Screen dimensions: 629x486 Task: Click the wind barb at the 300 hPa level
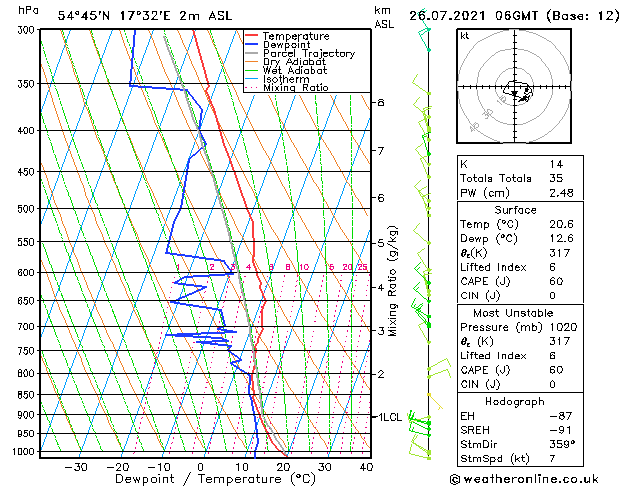point(425,32)
